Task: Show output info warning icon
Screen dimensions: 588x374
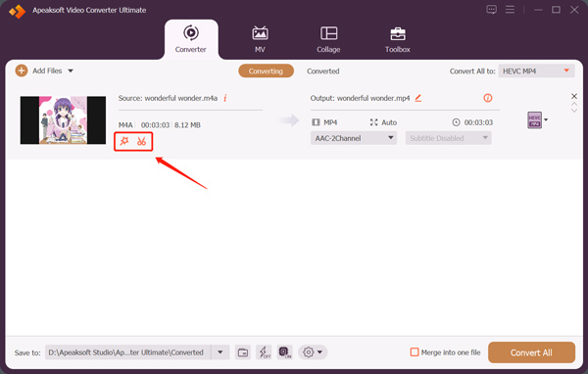Action: click(x=487, y=98)
